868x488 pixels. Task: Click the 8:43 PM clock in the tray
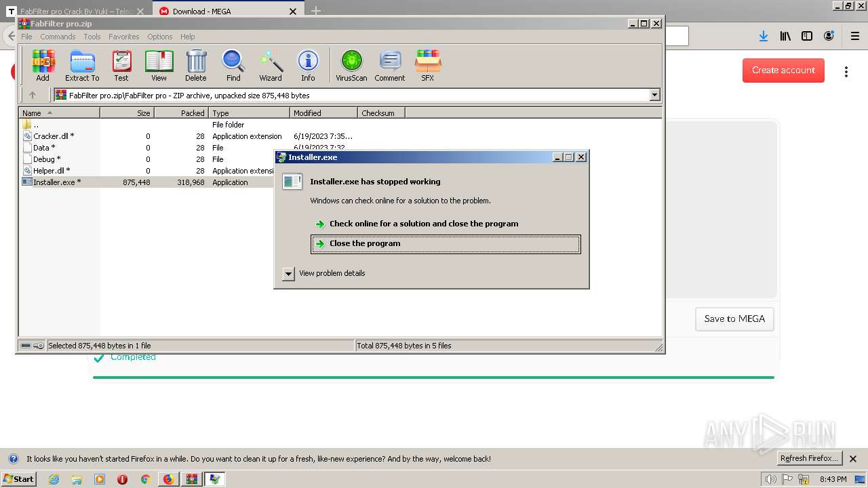833,479
